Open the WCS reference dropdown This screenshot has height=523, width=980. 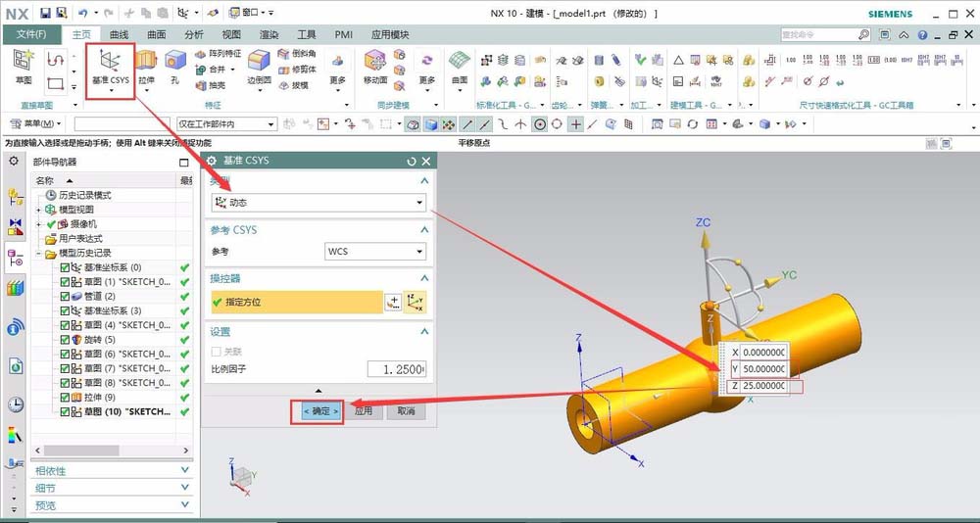tap(375, 251)
